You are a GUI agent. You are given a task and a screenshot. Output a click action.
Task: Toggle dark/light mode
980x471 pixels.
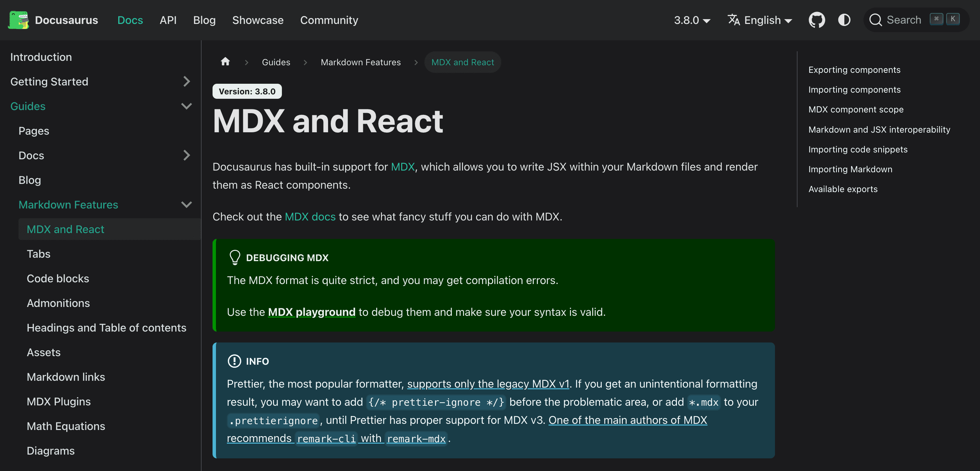(x=844, y=20)
